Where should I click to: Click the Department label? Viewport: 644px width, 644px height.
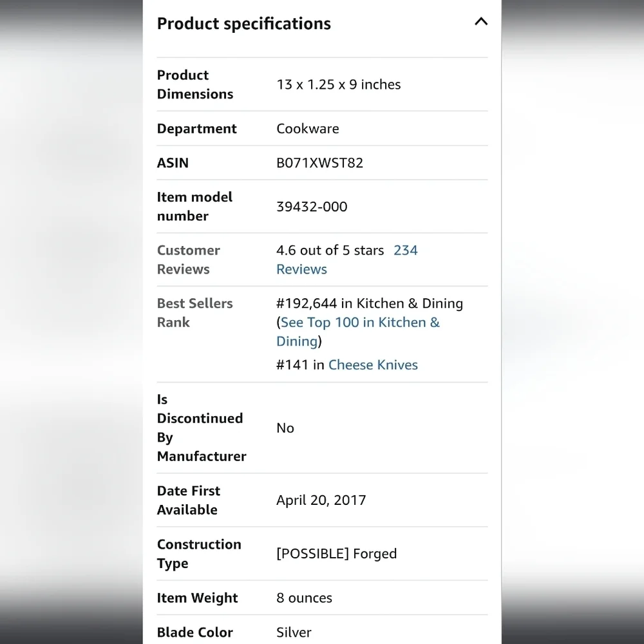click(x=196, y=129)
